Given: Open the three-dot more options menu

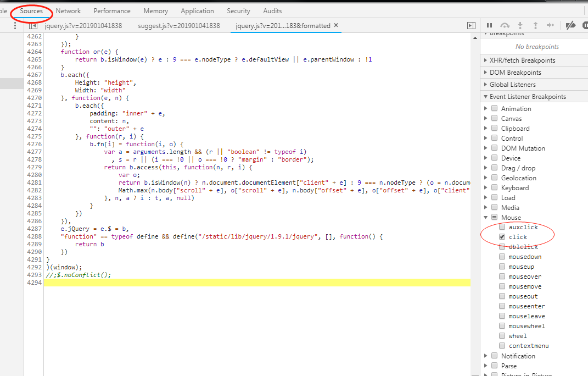Looking at the screenshot, I should point(15,26).
